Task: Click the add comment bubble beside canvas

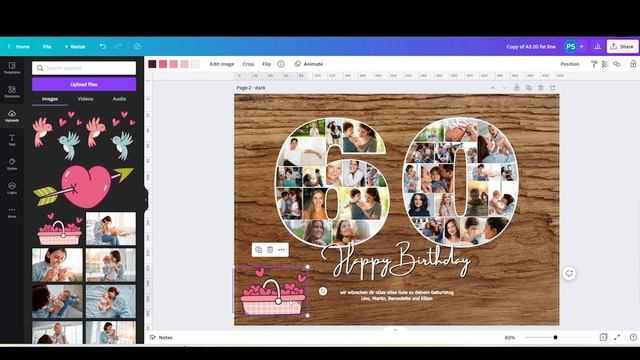Action: coord(569,273)
